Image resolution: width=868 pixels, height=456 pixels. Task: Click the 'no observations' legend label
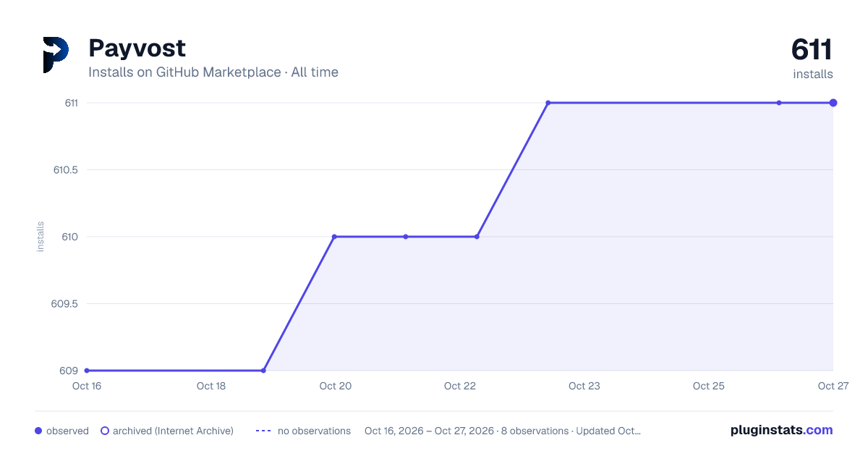point(314,431)
